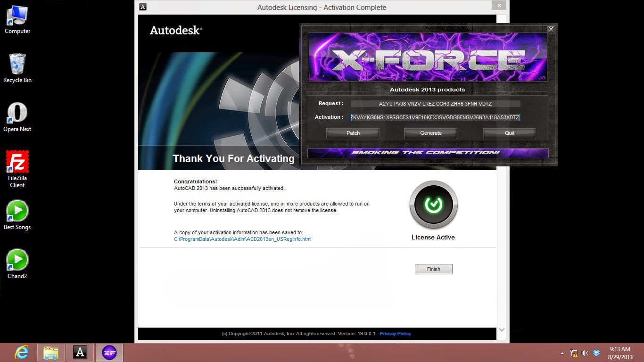
Task: Open the Computer desktop icon
Action: (17, 16)
